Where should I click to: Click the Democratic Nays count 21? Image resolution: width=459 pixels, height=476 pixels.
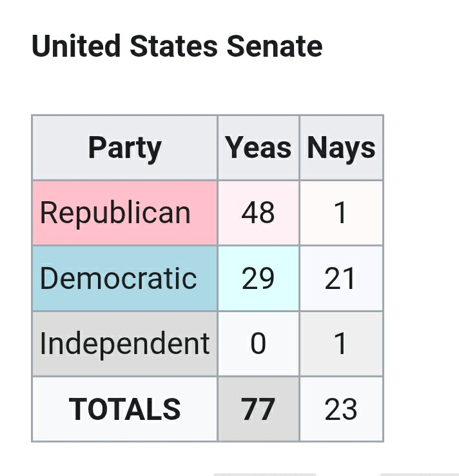tap(341, 278)
